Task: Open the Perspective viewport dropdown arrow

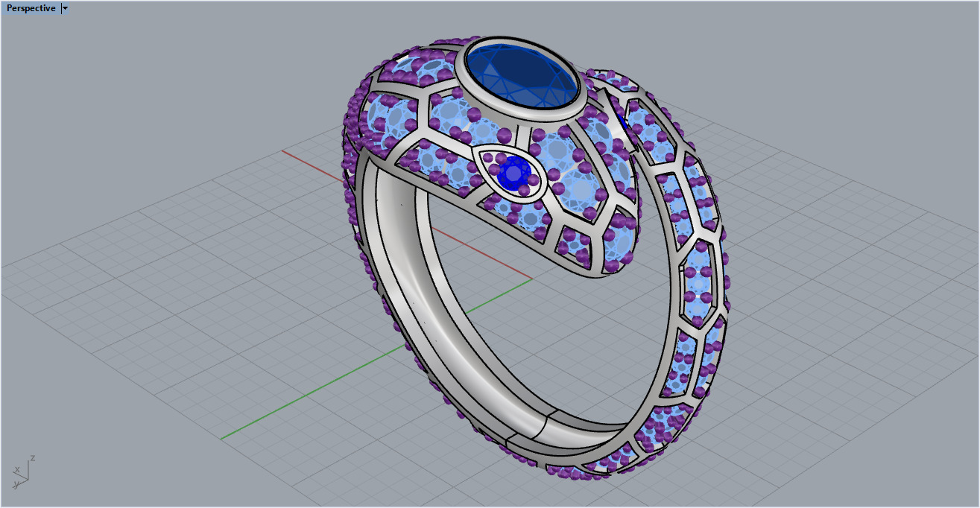Action: pos(66,8)
